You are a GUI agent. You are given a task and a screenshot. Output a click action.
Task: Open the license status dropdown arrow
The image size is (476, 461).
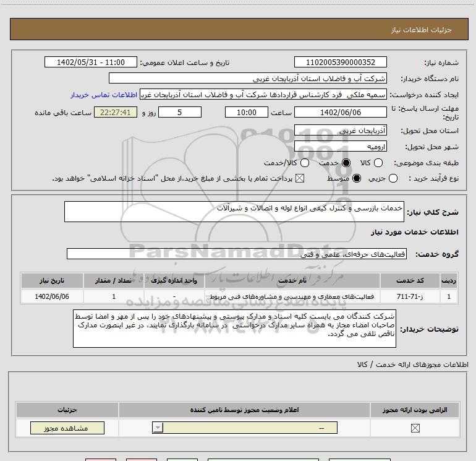[158, 428]
